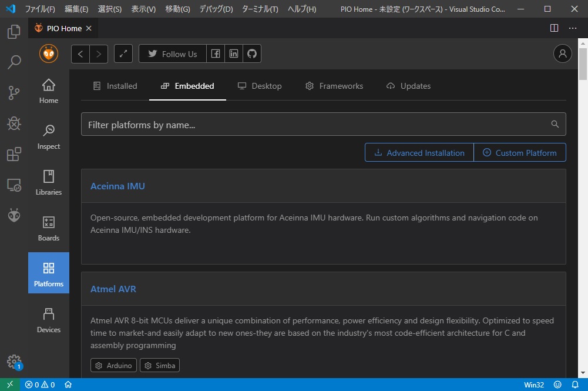The height and width of the screenshot is (391, 588).
Task: Open Boards in PIO sidebar
Action: tap(49, 229)
